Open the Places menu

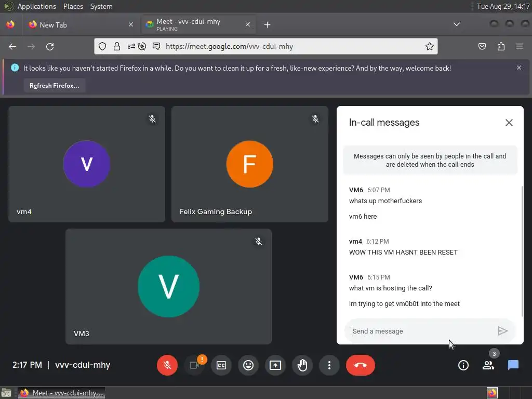(x=73, y=6)
